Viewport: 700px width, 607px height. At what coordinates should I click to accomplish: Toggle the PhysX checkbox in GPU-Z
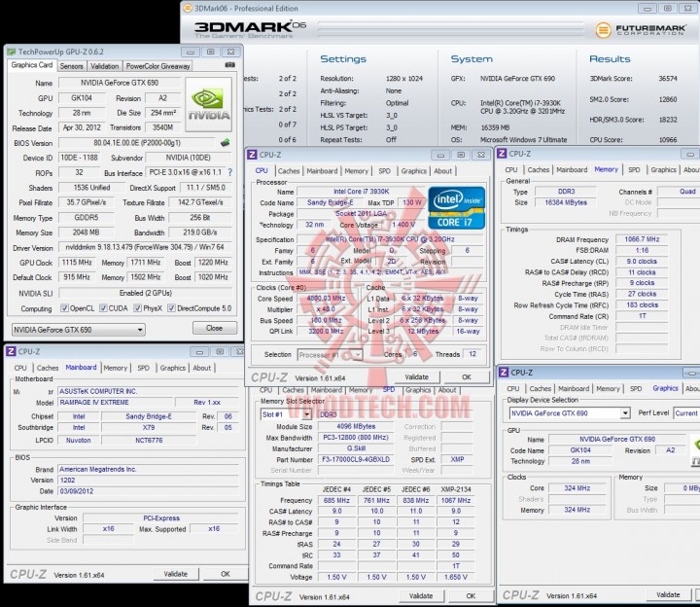tap(138, 308)
